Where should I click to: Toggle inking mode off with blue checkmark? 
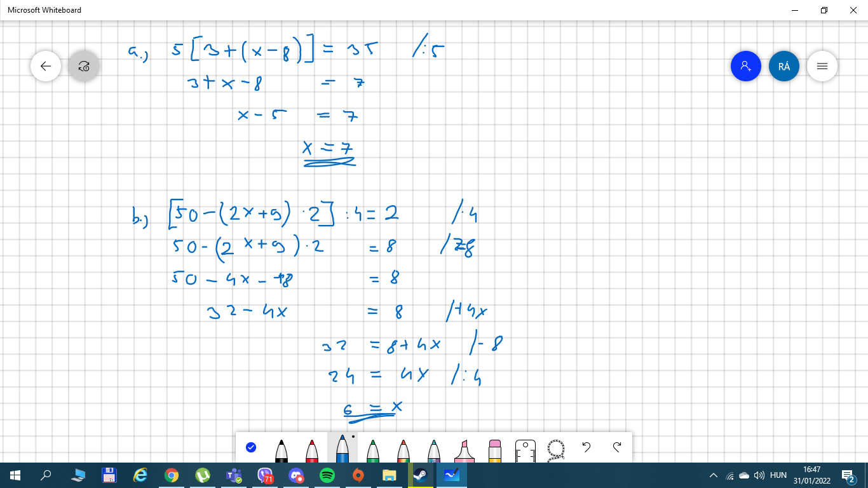tap(251, 447)
